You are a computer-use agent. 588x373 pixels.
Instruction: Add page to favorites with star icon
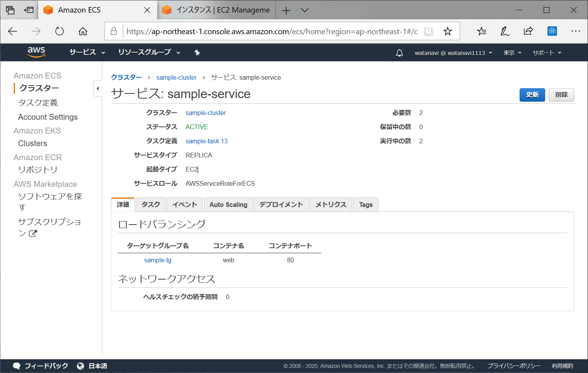tap(448, 31)
